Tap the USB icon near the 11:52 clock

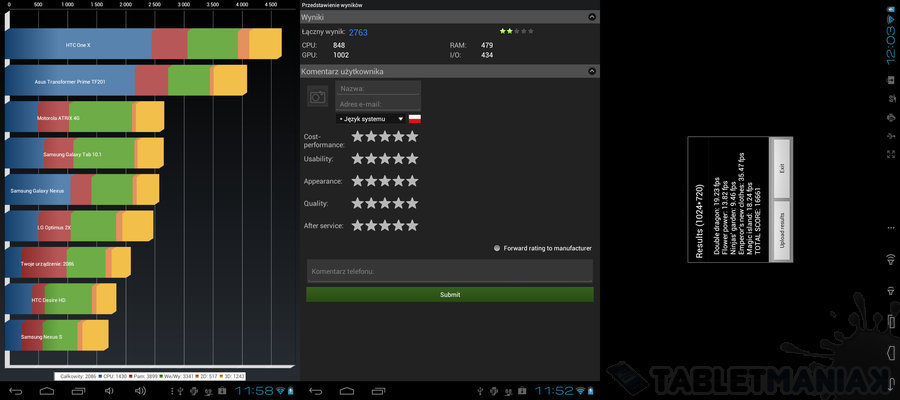[x=480, y=392]
